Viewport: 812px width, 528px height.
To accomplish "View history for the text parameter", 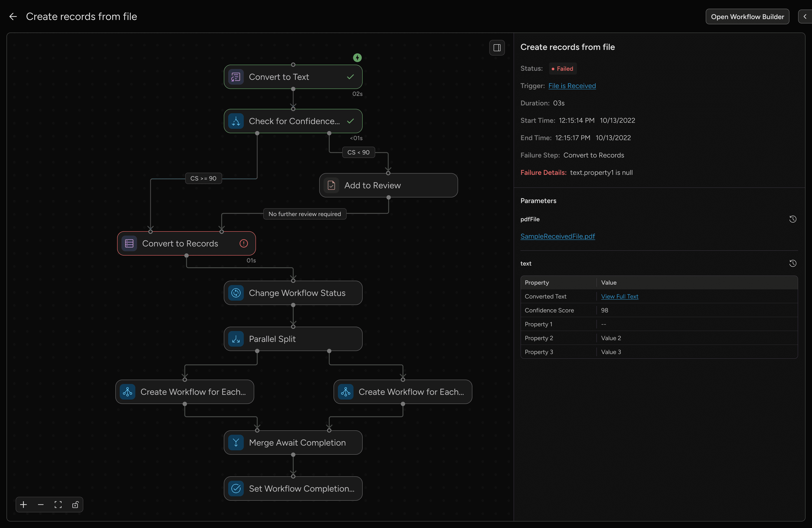I will point(793,264).
